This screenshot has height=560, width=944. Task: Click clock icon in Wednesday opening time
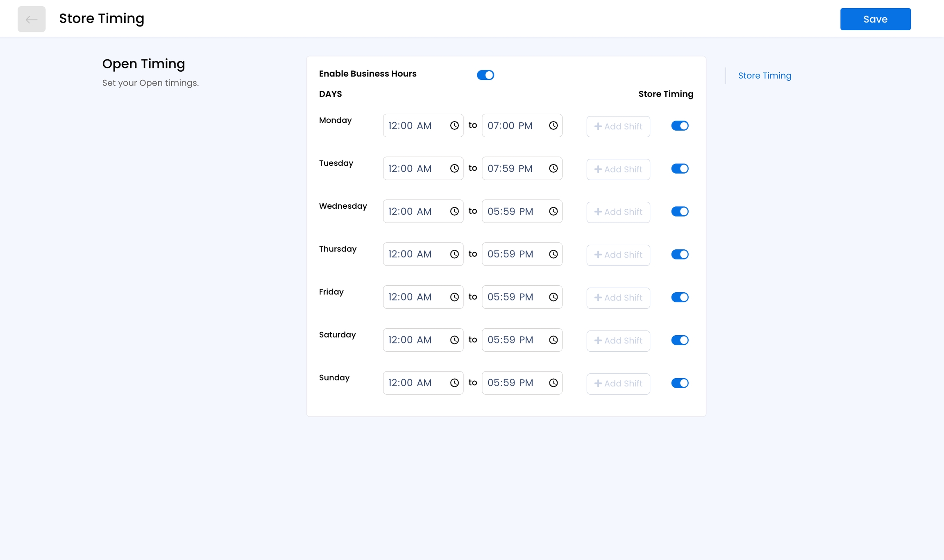point(454,212)
